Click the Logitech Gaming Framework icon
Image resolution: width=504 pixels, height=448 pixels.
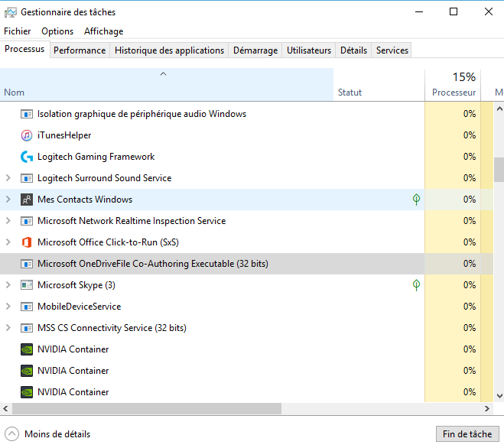coord(27,157)
